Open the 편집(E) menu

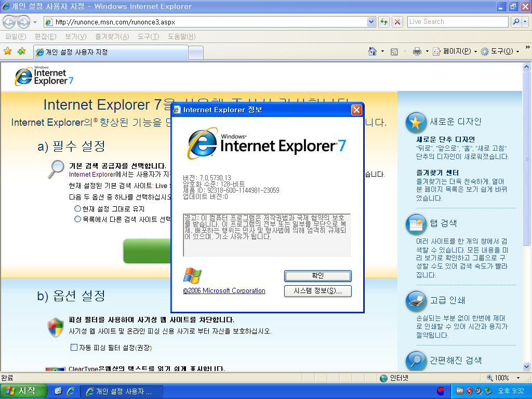click(46, 36)
